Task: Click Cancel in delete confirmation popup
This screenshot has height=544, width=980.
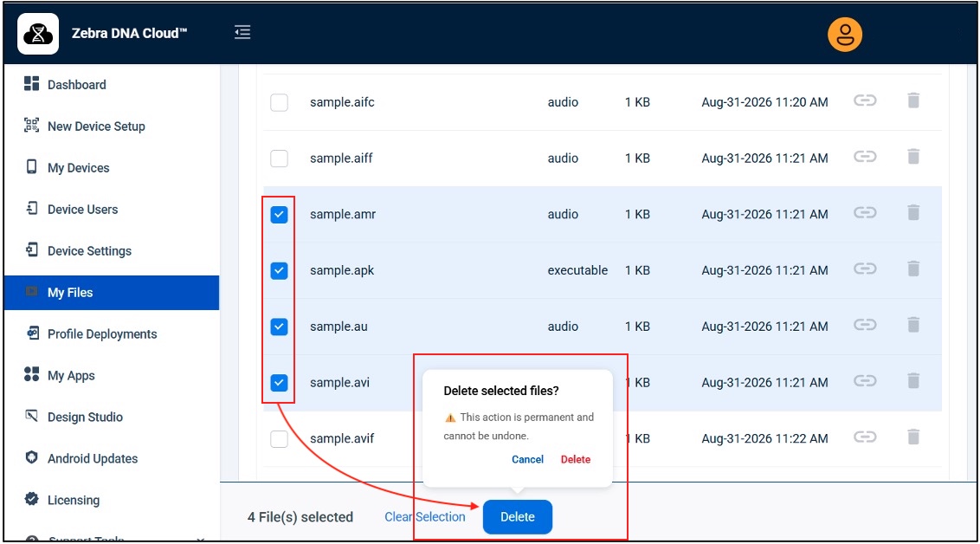Action: pos(527,460)
